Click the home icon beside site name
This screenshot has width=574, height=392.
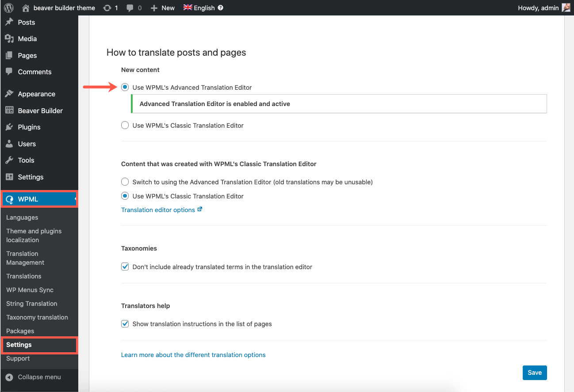pos(26,8)
